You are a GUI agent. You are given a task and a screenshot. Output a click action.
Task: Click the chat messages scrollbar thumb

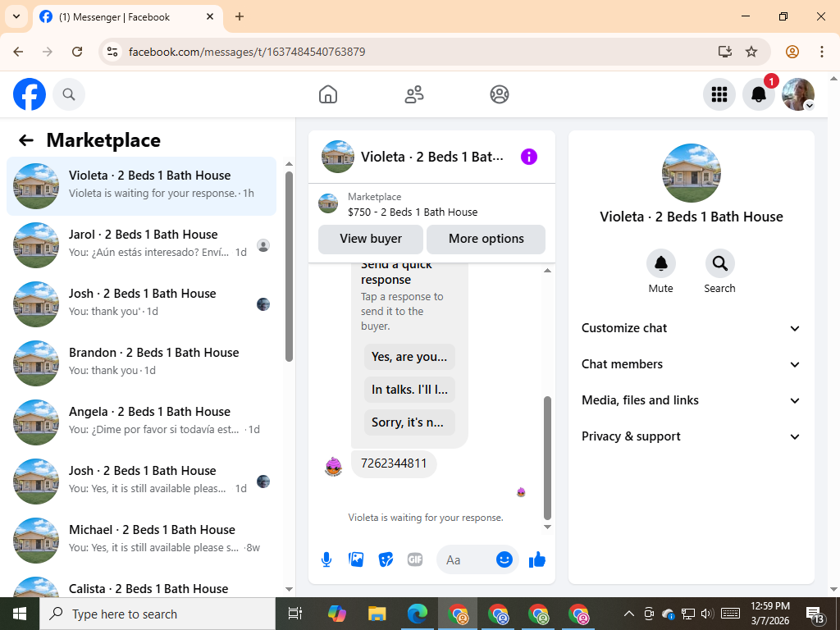click(547, 458)
